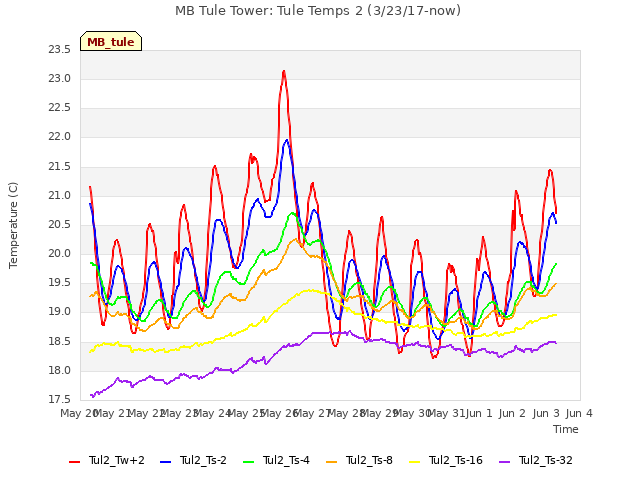The image size is (640, 480).
Task: Click the 23.0 y-axis tick label
Action: (60, 78)
